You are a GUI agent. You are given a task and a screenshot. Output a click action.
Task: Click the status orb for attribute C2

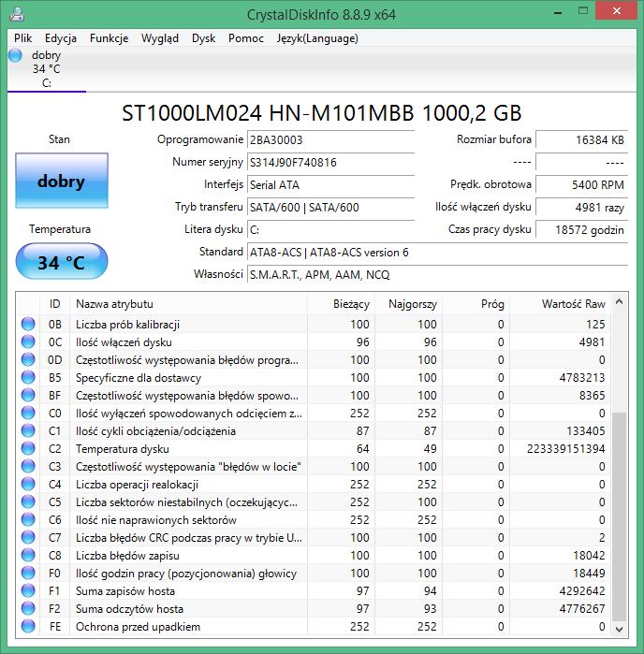tap(28, 448)
